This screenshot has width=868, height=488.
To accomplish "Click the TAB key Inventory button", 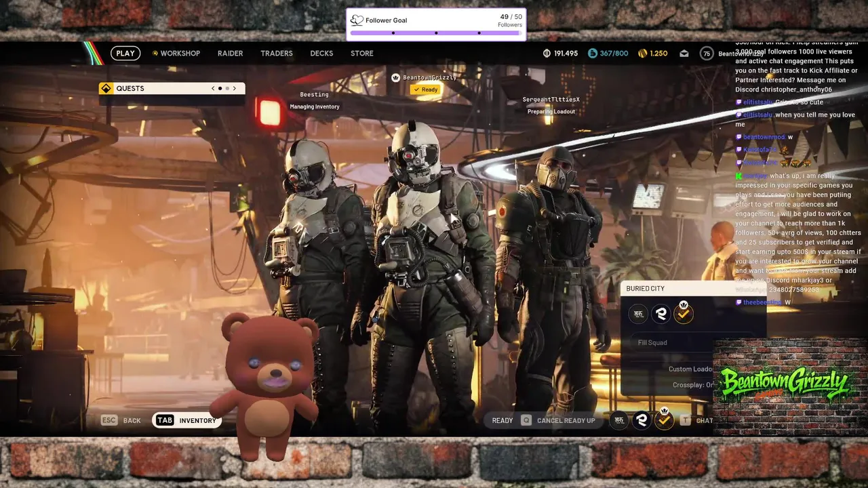I will (186, 420).
